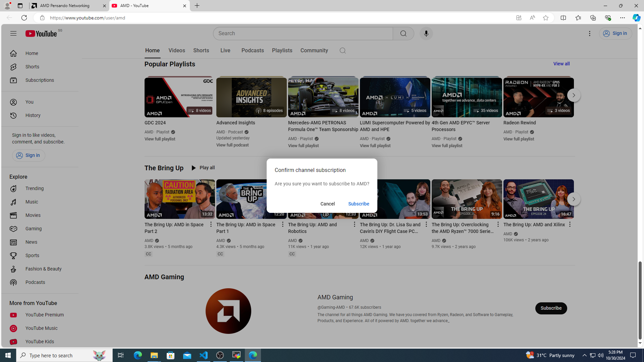Open the YouTube hamburger guide menu
This screenshot has width=644, height=362.
(x=13, y=34)
